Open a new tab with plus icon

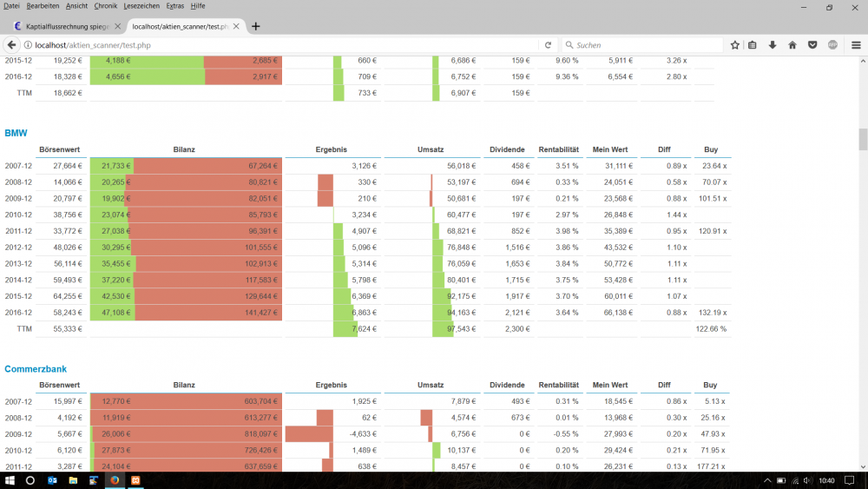coord(256,27)
